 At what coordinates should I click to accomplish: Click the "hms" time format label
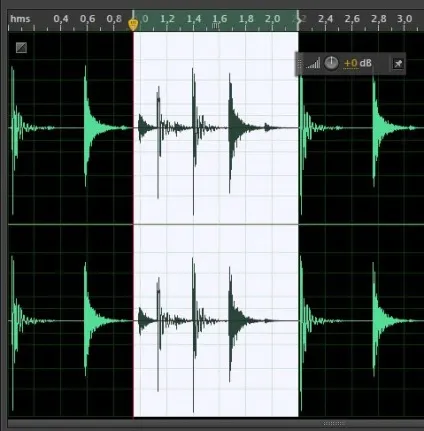20,19
